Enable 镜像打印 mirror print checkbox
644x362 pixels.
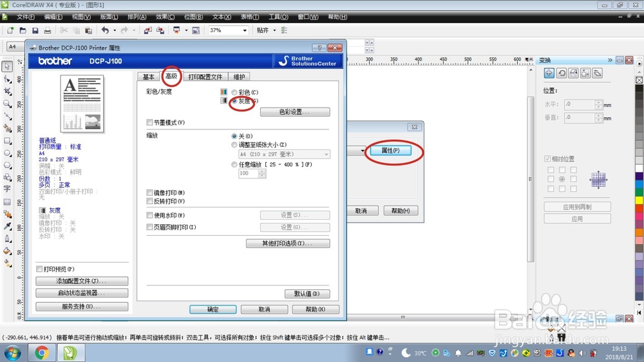(149, 193)
